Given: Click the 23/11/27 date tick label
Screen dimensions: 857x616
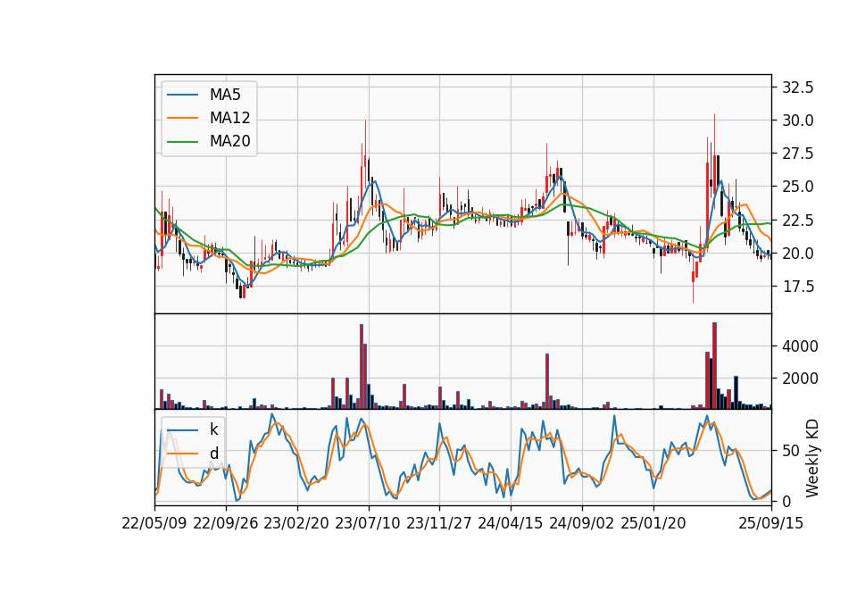Looking at the screenshot, I should (439, 523).
